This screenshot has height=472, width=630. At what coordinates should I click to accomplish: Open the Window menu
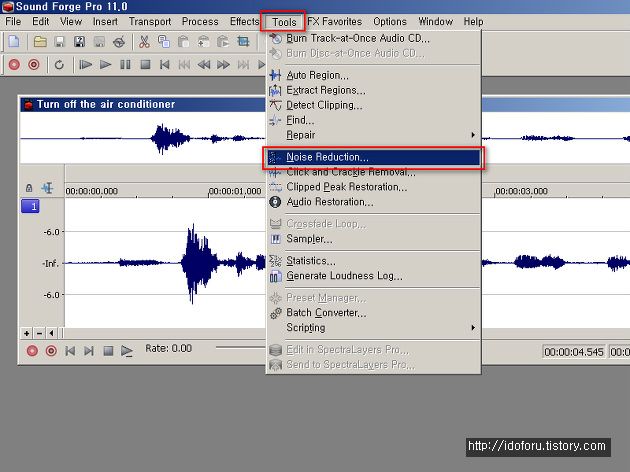pos(436,21)
